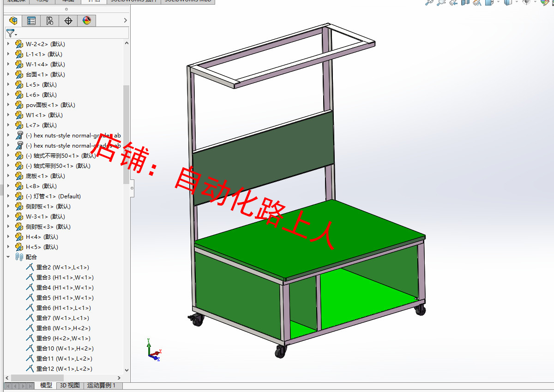Open the DimXpertManager crosshair tab

click(68, 20)
